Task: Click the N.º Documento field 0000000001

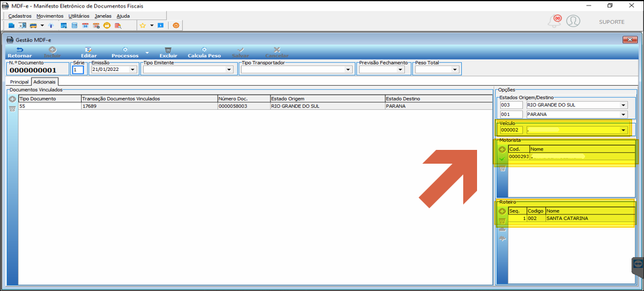Action: [33, 70]
